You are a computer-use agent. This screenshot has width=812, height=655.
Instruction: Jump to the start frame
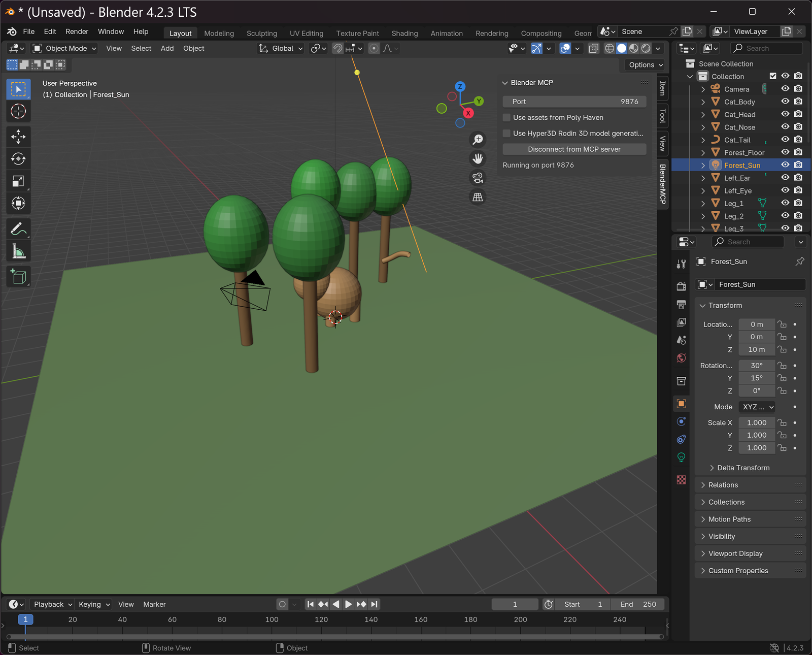point(311,604)
